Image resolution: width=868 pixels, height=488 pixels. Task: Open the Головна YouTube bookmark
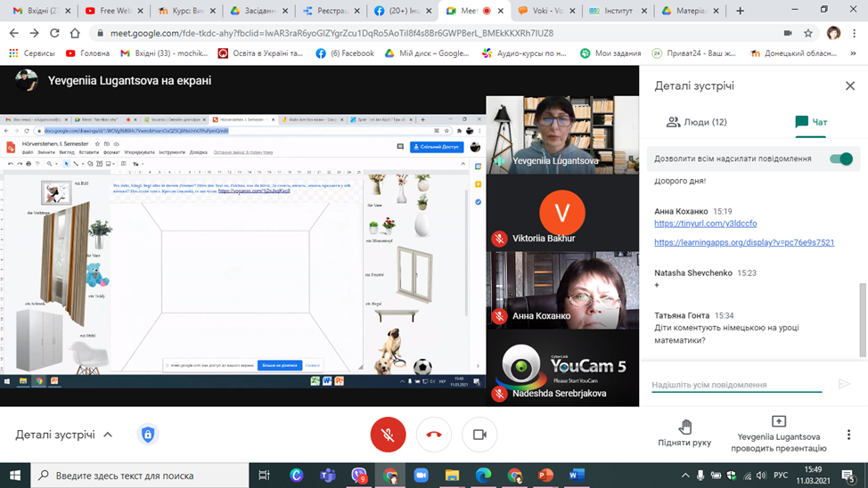(87, 53)
